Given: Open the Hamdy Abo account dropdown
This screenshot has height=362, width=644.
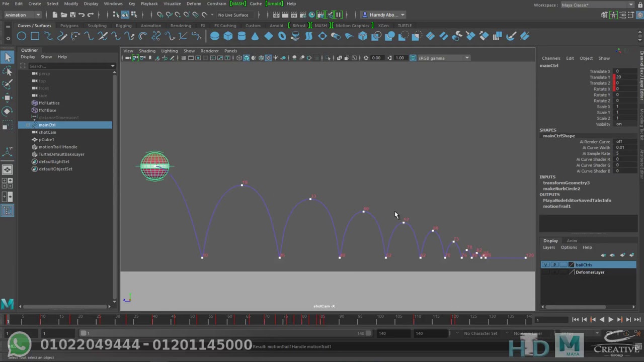Looking at the screenshot, I should click(x=384, y=15).
